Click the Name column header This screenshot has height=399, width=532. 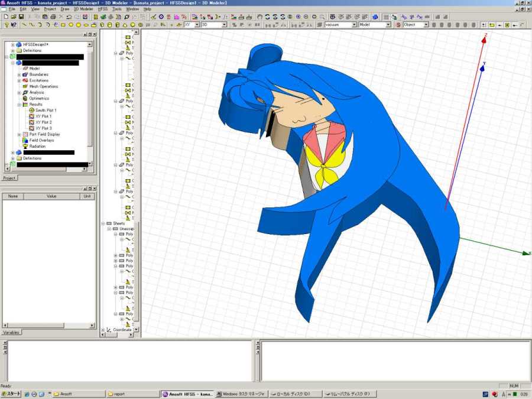click(x=13, y=196)
